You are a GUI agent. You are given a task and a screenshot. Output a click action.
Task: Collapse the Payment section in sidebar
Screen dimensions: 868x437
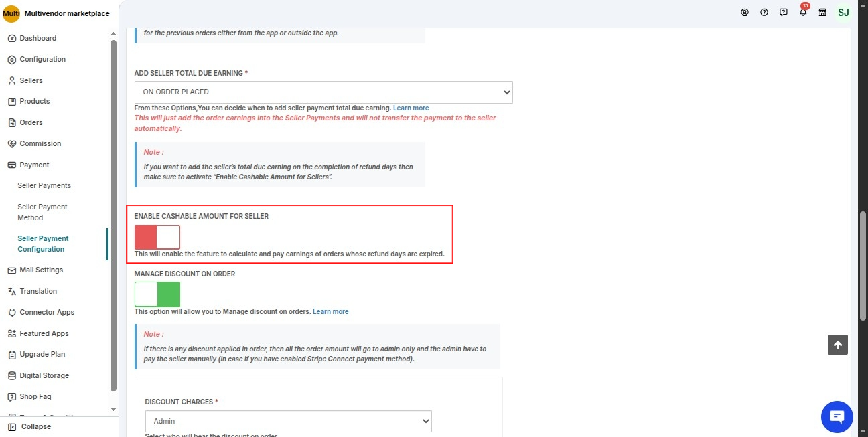click(x=33, y=164)
